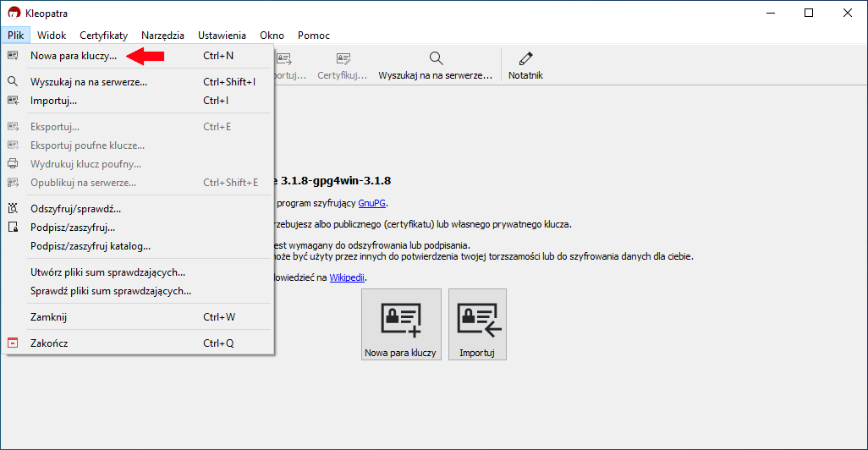Minimize the Kleopatra window
The image size is (868, 450).
click(x=771, y=13)
